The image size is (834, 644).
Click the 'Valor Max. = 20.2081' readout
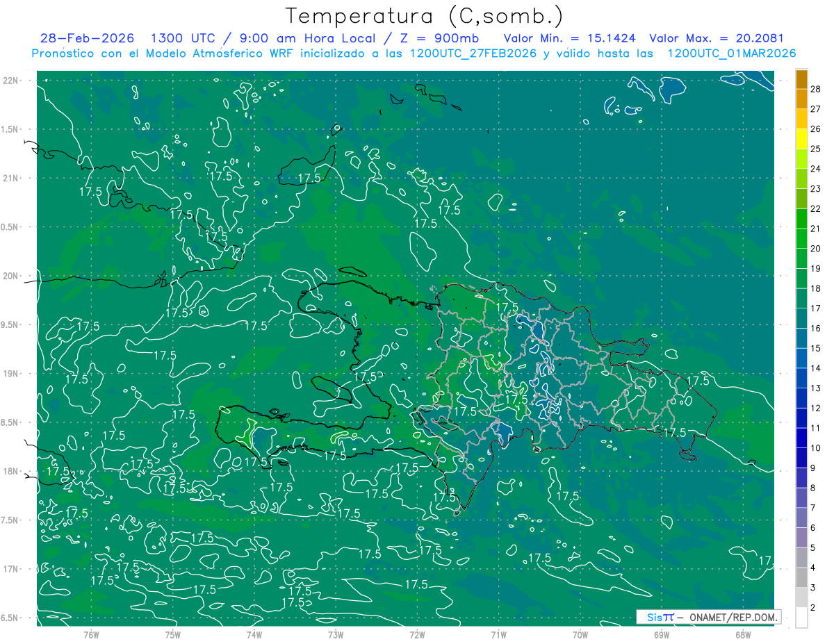click(716, 38)
